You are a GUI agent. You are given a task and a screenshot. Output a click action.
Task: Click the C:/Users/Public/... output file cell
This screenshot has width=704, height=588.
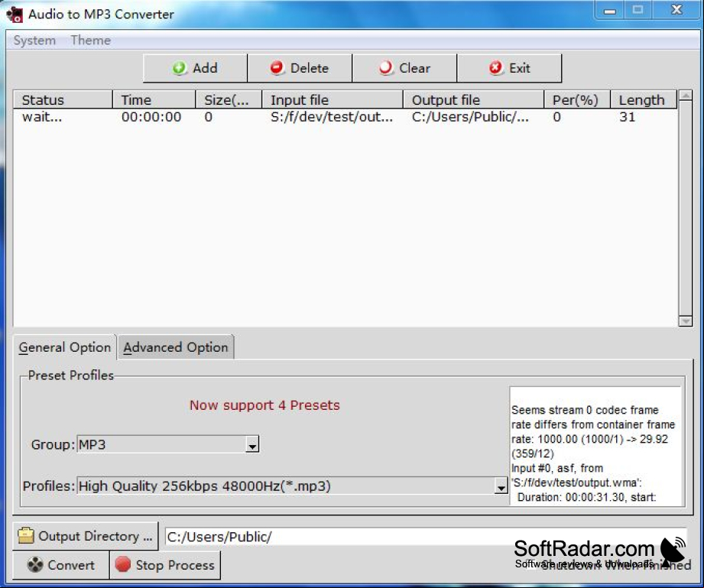[470, 117]
